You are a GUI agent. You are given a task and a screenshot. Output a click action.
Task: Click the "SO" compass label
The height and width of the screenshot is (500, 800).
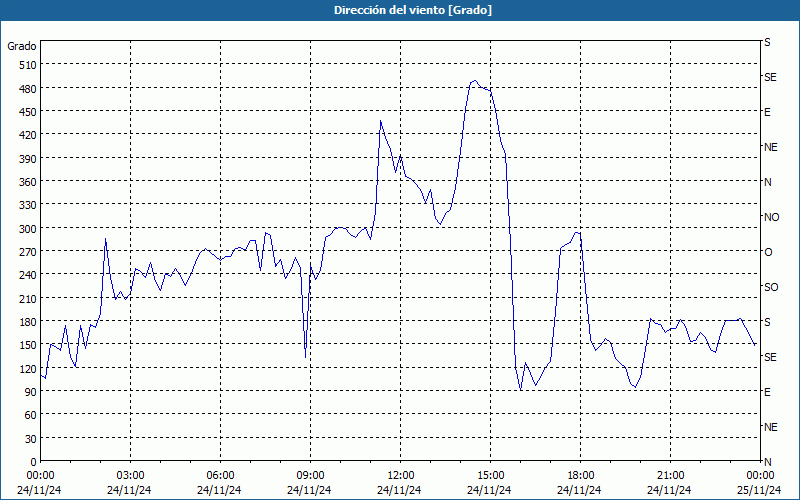click(x=771, y=287)
